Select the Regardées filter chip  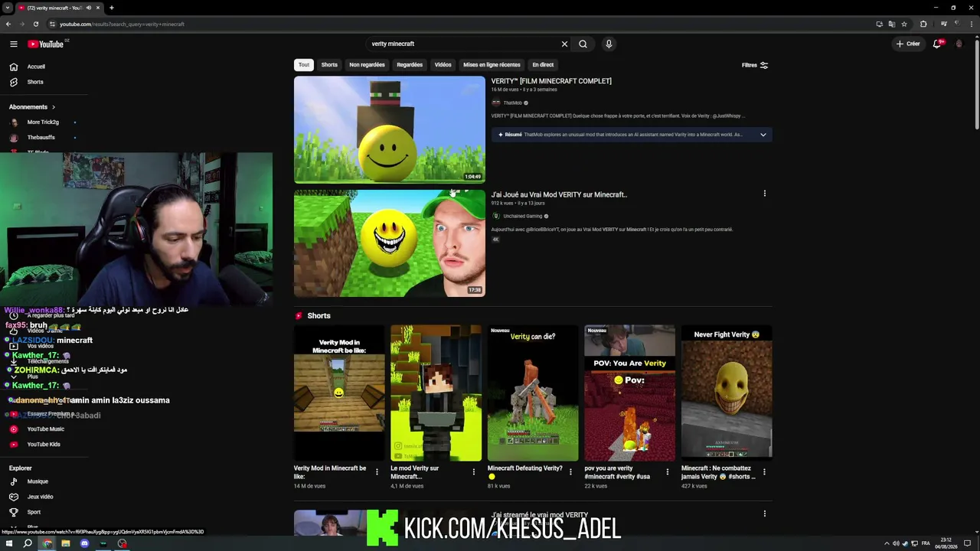click(410, 65)
